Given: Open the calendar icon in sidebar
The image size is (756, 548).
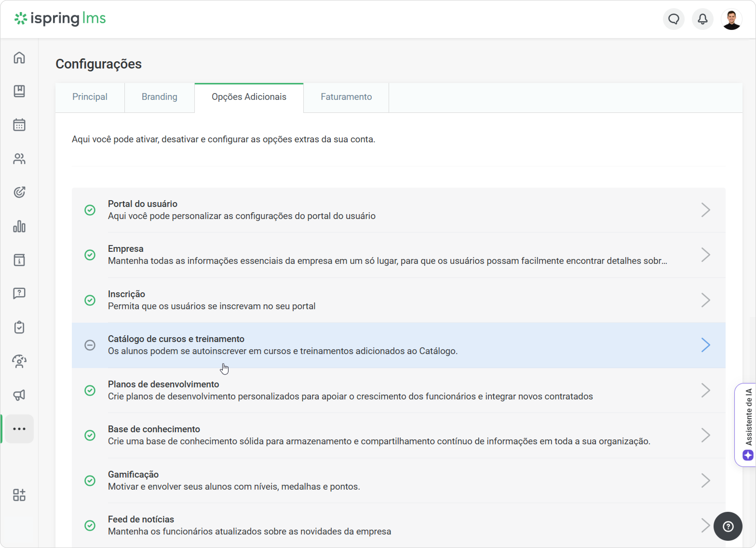Looking at the screenshot, I should point(19,125).
